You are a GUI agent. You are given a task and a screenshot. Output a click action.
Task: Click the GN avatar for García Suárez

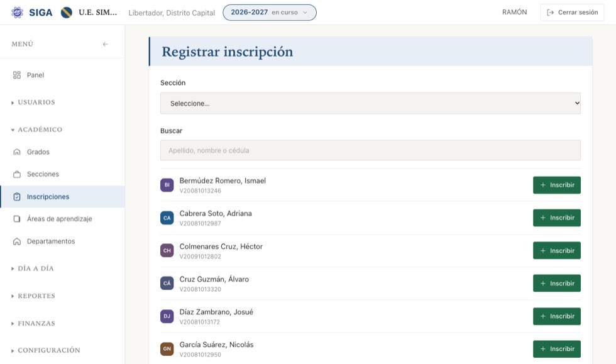pos(167,349)
